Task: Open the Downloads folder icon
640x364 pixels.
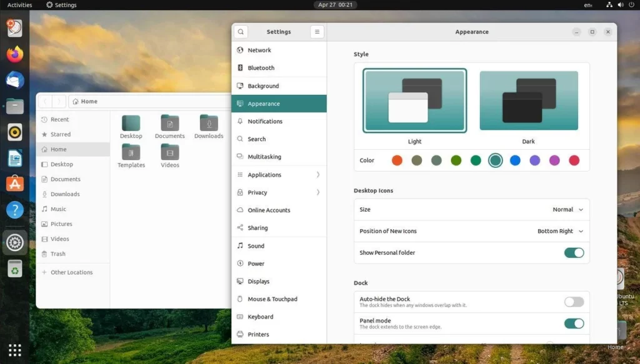Action: [209, 123]
